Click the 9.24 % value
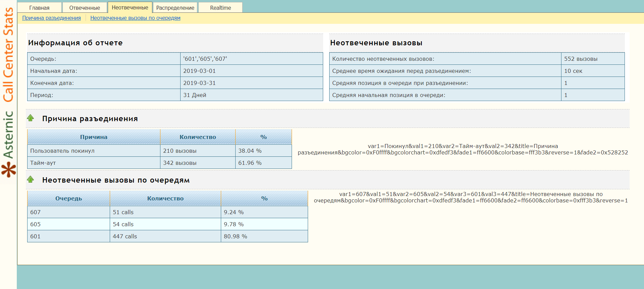The width and height of the screenshot is (644, 289). click(234, 212)
